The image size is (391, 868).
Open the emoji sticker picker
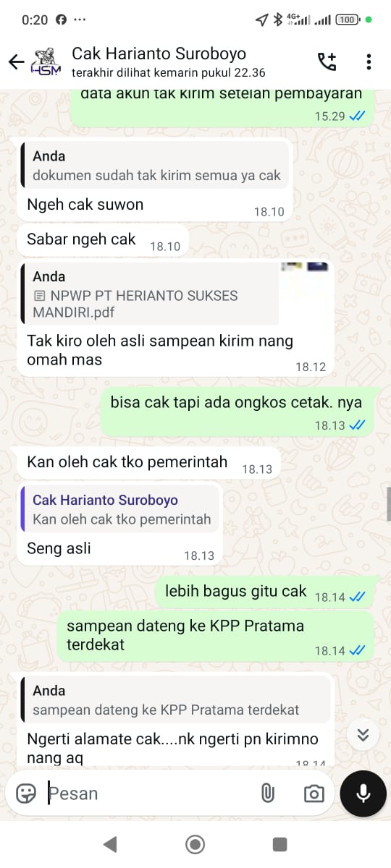click(x=26, y=793)
